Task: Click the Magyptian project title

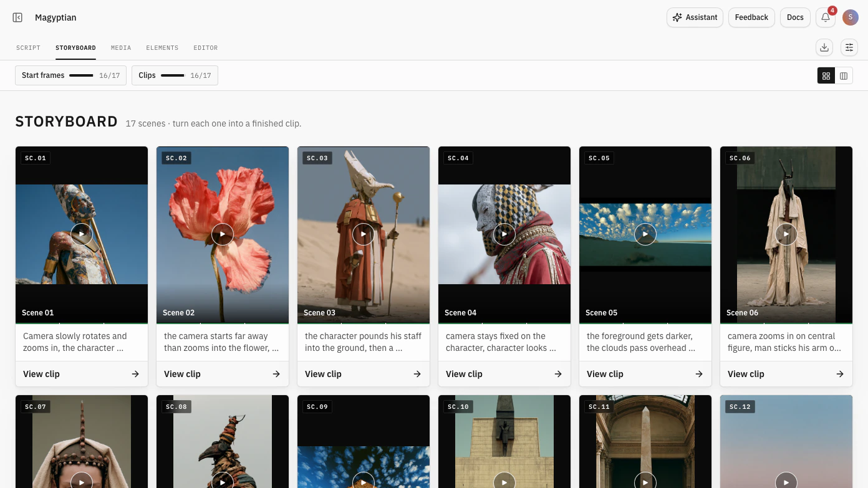Action: pyautogui.click(x=55, y=17)
